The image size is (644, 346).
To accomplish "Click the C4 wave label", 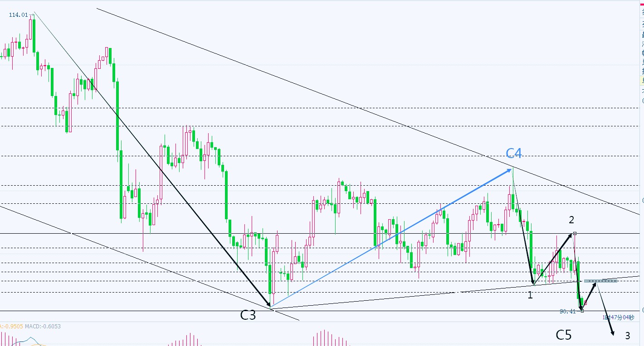I will [514, 154].
